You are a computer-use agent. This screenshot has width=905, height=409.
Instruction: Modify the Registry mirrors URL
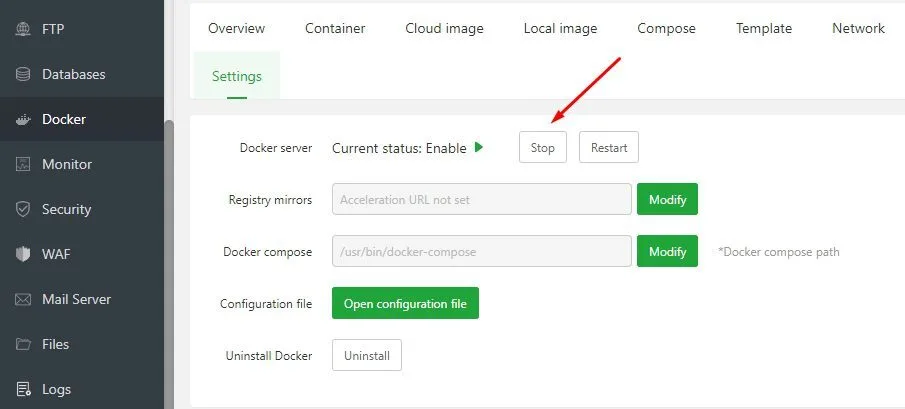pyautogui.click(x=667, y=199)
